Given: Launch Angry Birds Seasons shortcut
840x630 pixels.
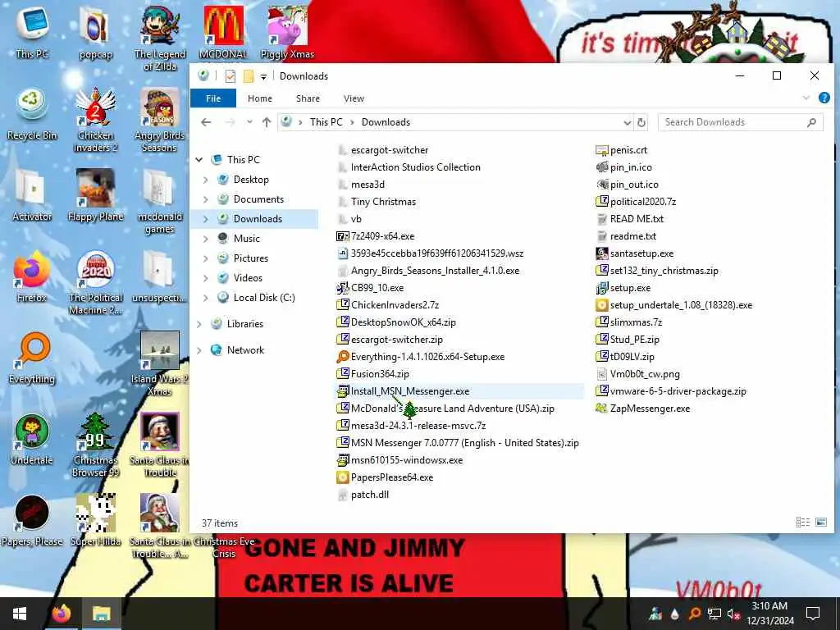Looking at the screenshot, I should 159,119.
